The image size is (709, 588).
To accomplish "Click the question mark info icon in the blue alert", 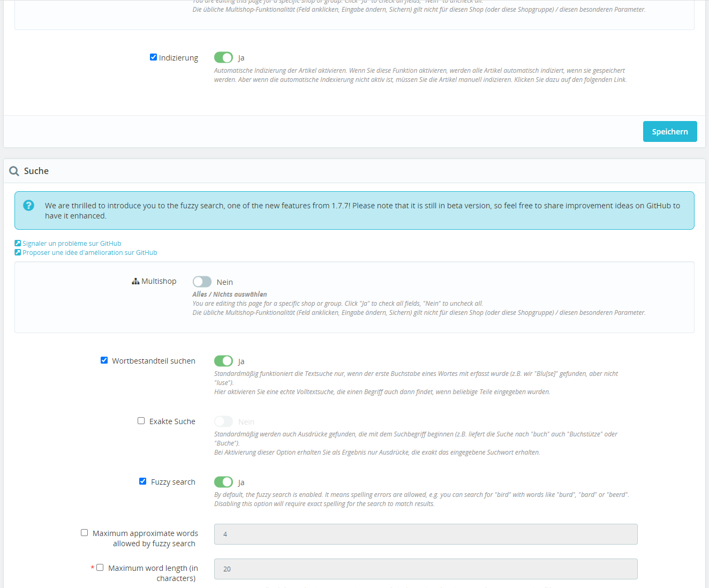I will 29,205.
